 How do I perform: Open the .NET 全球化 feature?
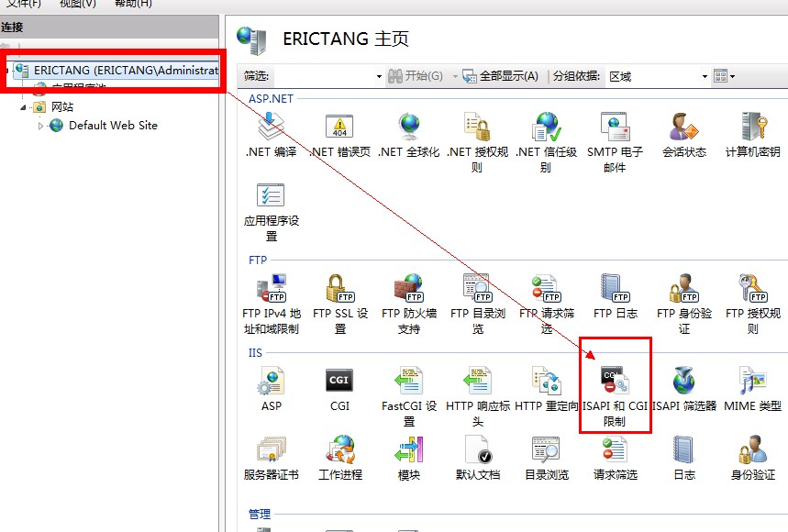click(x=408, y=135)
